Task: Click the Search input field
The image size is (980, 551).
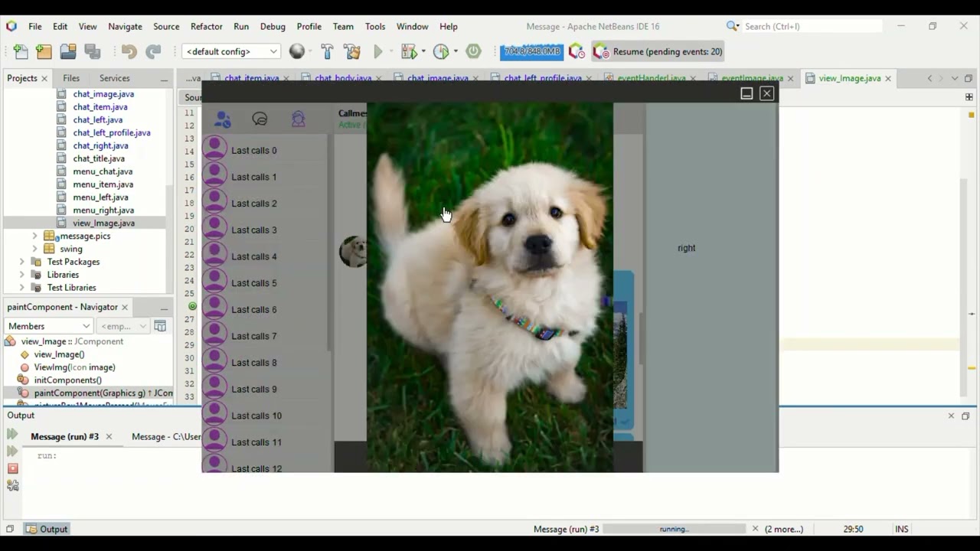Action: click(812, 26)
